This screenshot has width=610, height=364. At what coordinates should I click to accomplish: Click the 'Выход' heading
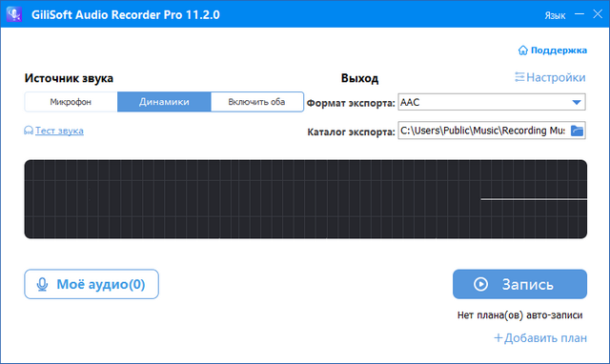click(x=359, y=78)
